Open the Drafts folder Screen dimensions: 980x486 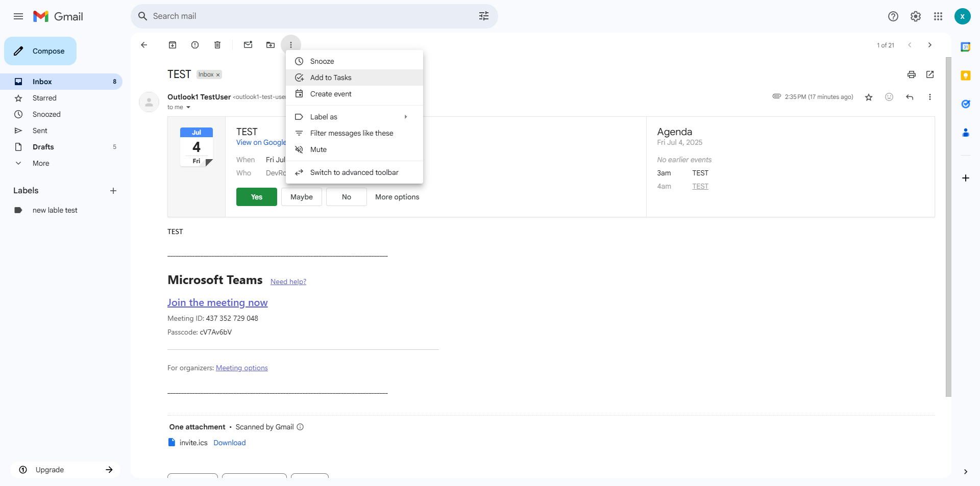61,147
